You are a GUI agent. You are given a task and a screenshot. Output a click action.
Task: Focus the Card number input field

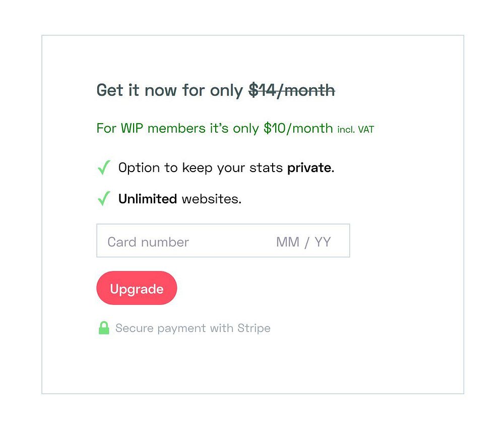click(148, 242)
